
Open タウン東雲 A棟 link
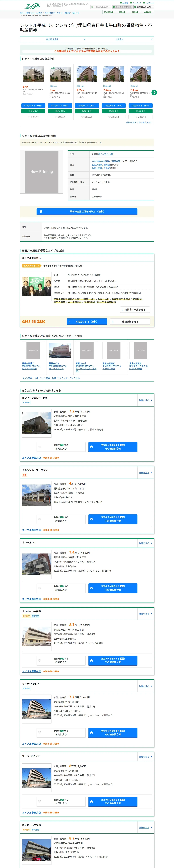click(30, 378)
